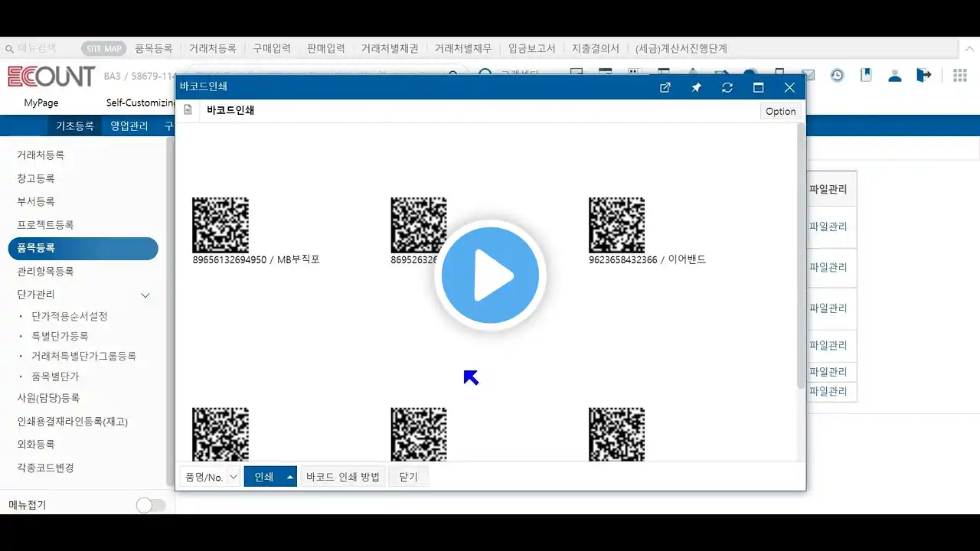
Task: Open 거래처별채무 shortcut
Action: pos(463,48)
